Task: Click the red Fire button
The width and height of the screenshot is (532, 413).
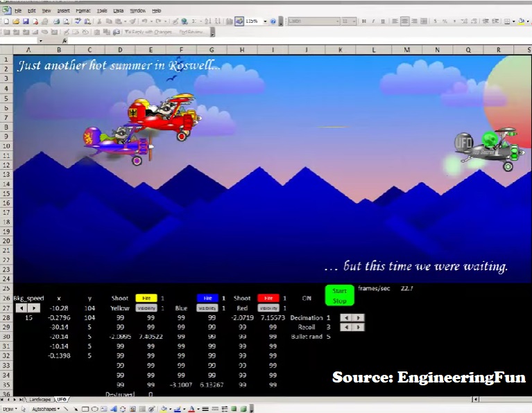Action: click(x=268, y=299)
